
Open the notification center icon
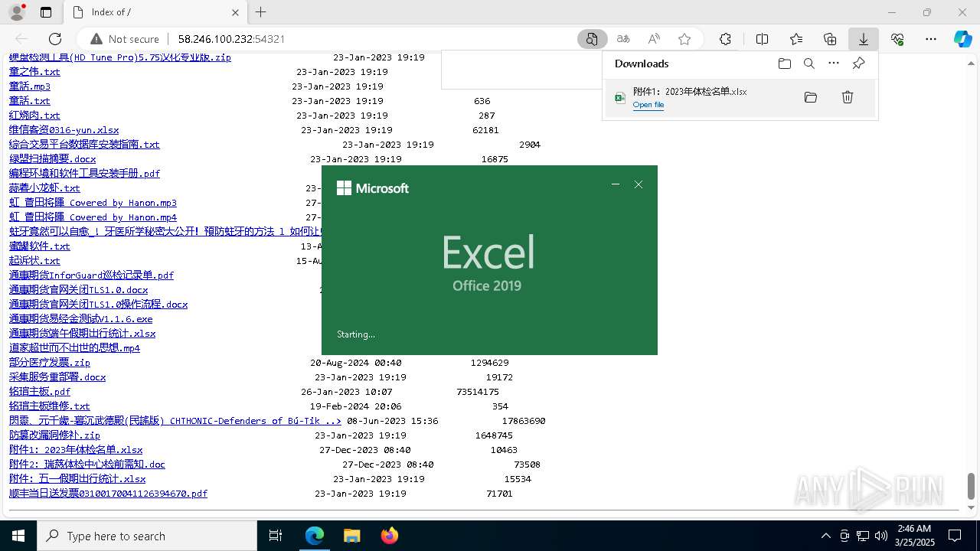point(955,536)
